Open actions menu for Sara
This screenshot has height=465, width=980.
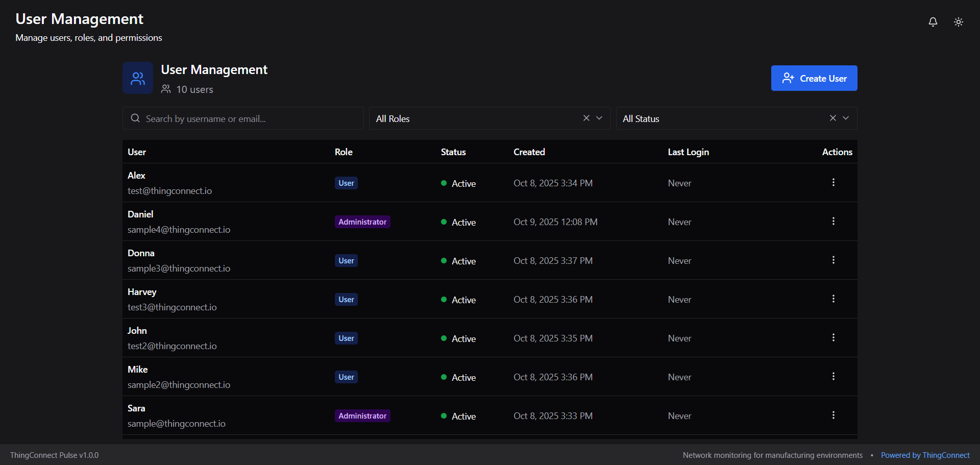pyautogui.click(x=833, y=415)
